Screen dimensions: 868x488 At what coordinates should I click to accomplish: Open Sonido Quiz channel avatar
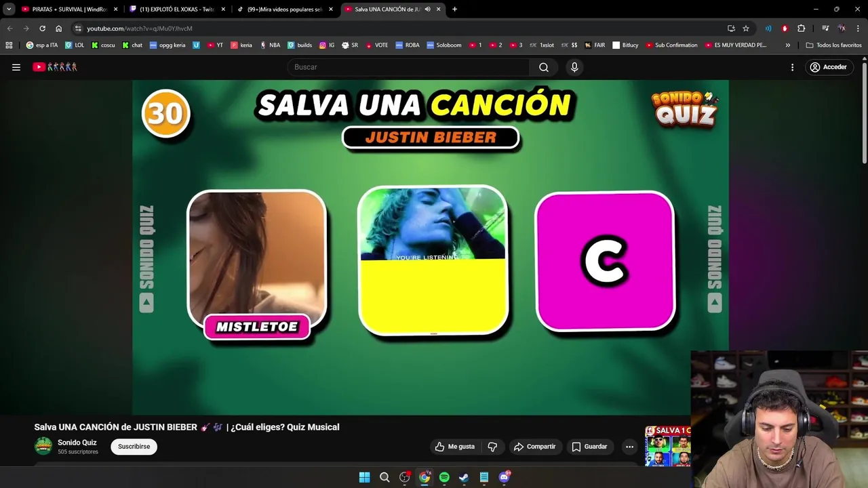(x=43, y=446)
